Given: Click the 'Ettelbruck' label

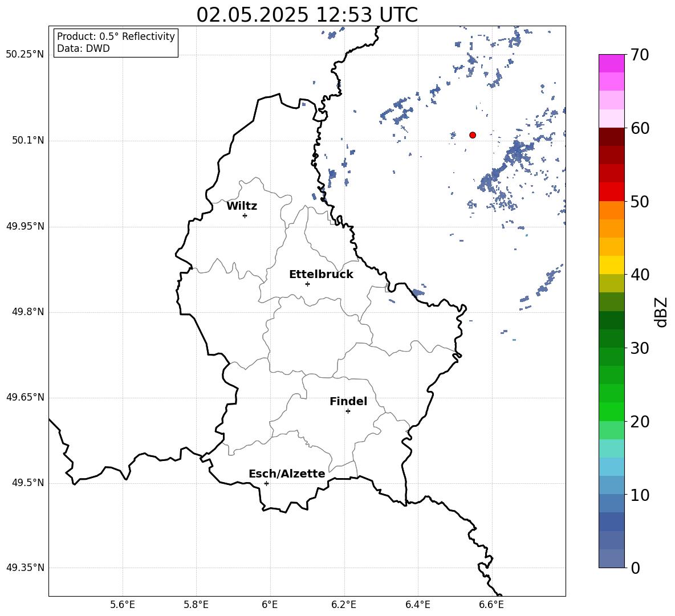Looking at the screenshot, I should (321, 275).
